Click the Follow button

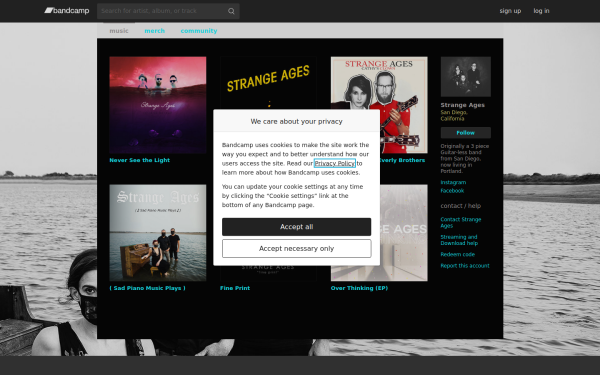click(466, 133)
